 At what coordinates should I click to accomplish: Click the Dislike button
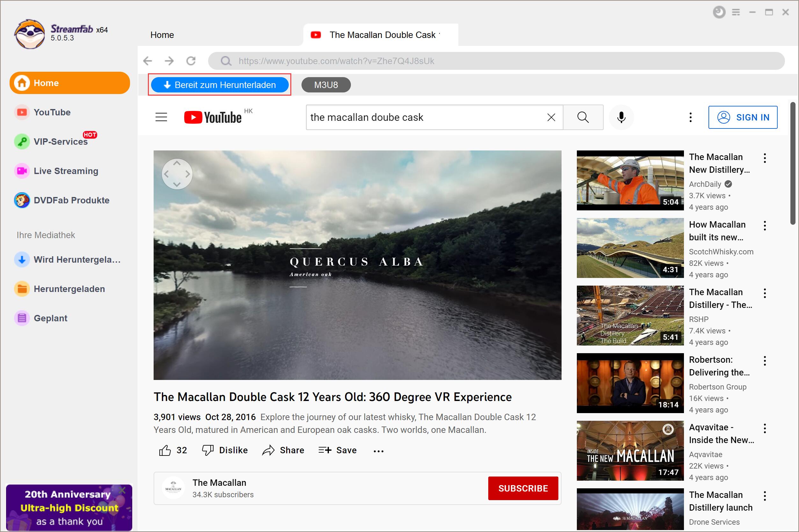(224, 450)
